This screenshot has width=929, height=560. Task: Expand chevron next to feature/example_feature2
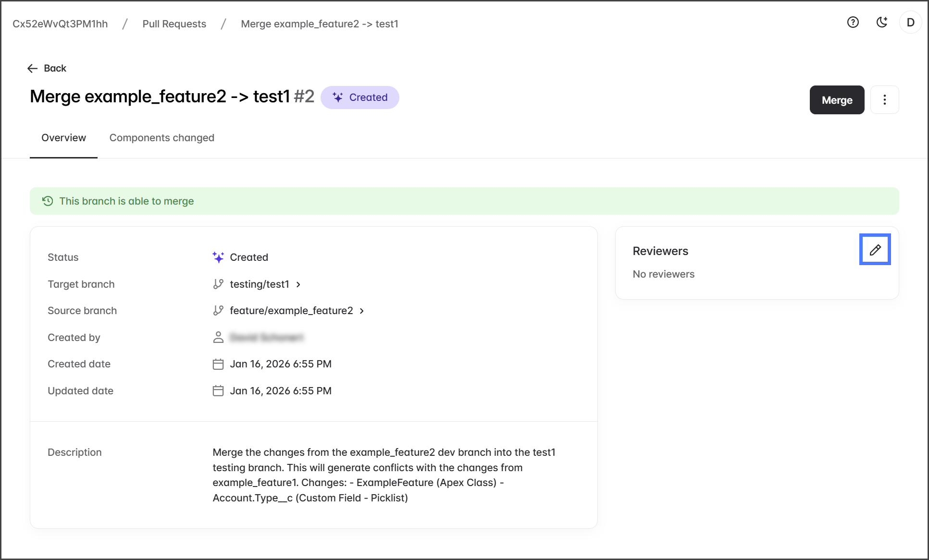(362, 311)
